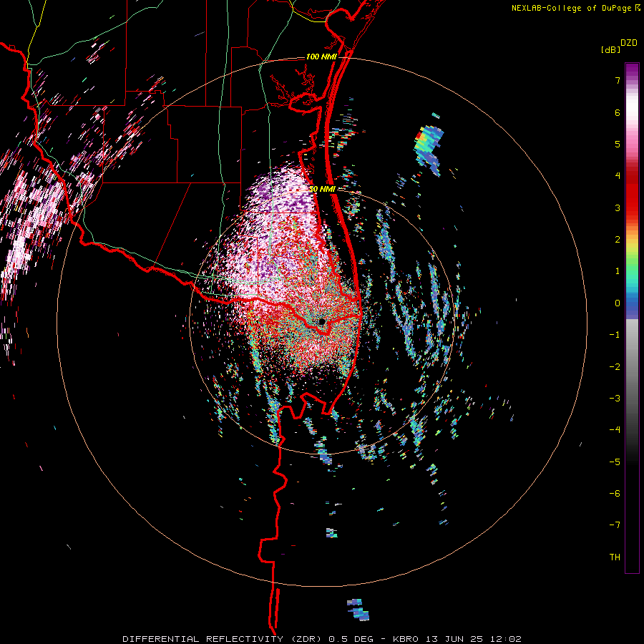Click the "[dB]" units label
The width and height of the screenshot is (644, 644).
pyautogui.click(x=610, y=49)
